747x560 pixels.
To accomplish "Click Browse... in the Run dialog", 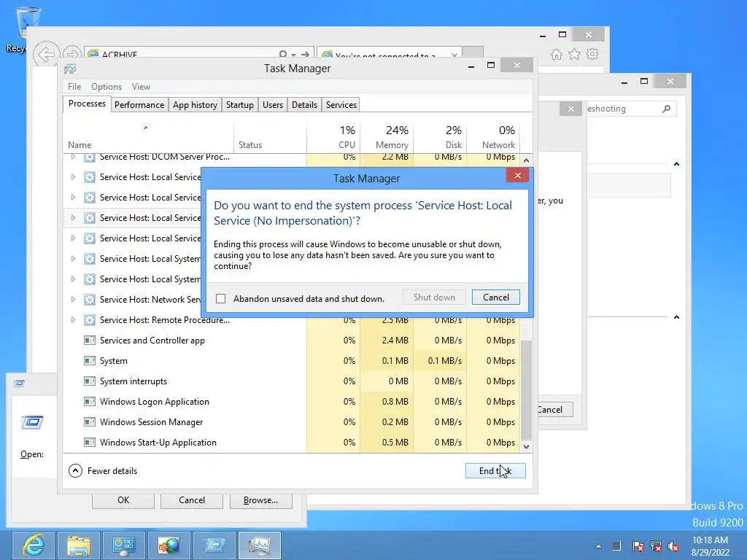I will pyautogui.click(x=260, y=500).
